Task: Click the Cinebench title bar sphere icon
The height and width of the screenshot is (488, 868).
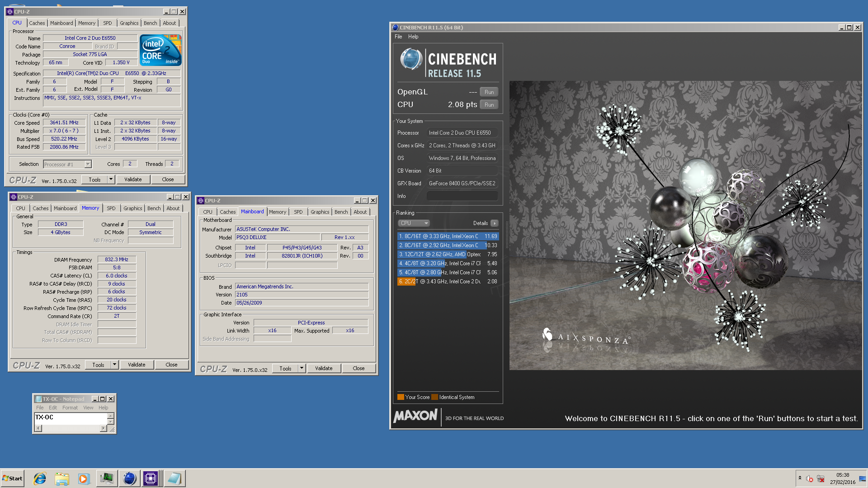Action: [x=396, y=28]
